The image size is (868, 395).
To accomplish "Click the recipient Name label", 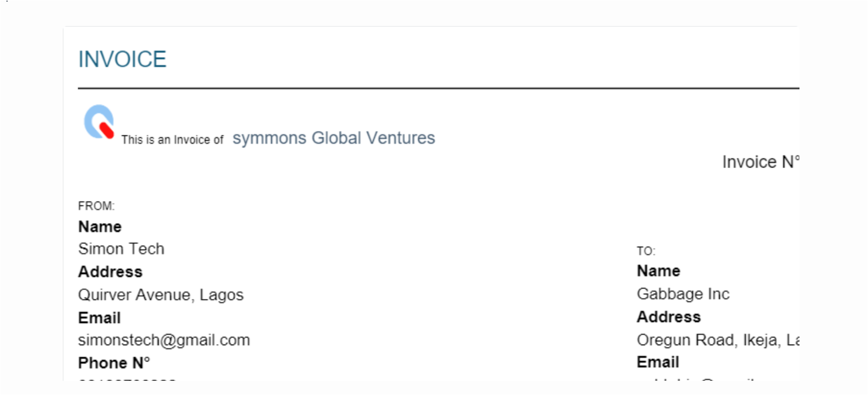I will [659, 271].
